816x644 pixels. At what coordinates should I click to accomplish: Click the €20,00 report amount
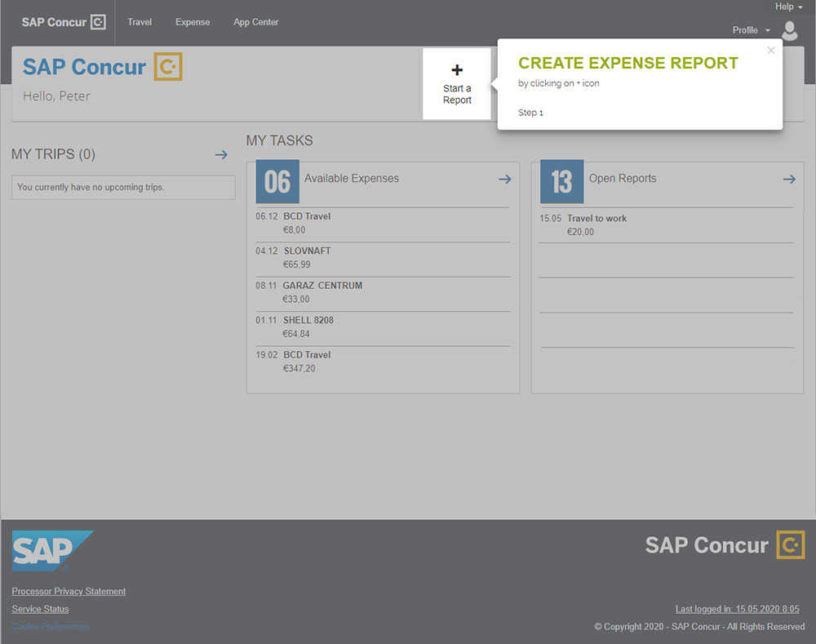[580, 232]
